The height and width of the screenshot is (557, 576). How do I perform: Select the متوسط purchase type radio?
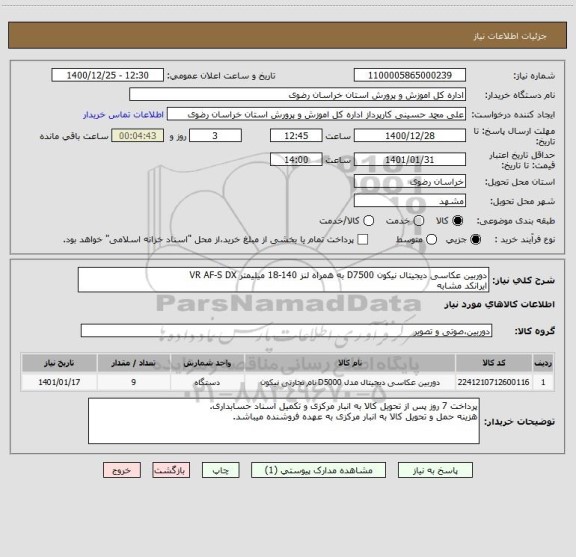432,240
